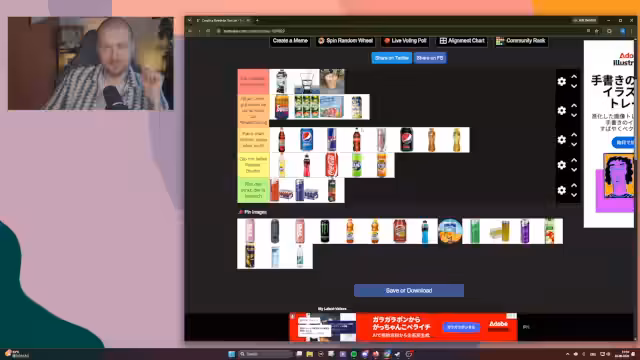Move the top tier row down
The height and width of the screenshot is (360, 640).
point(574,87)
